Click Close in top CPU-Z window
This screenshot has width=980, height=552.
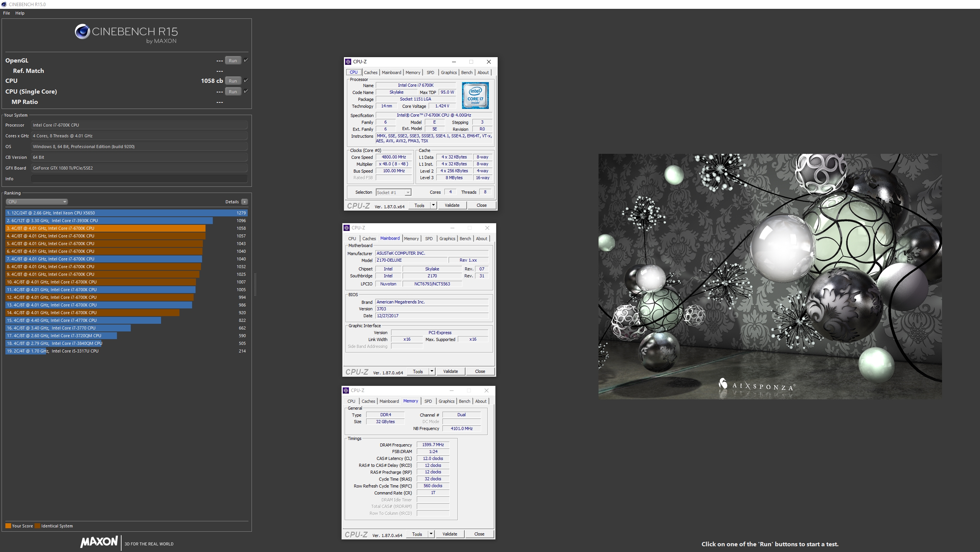(482, 206)
